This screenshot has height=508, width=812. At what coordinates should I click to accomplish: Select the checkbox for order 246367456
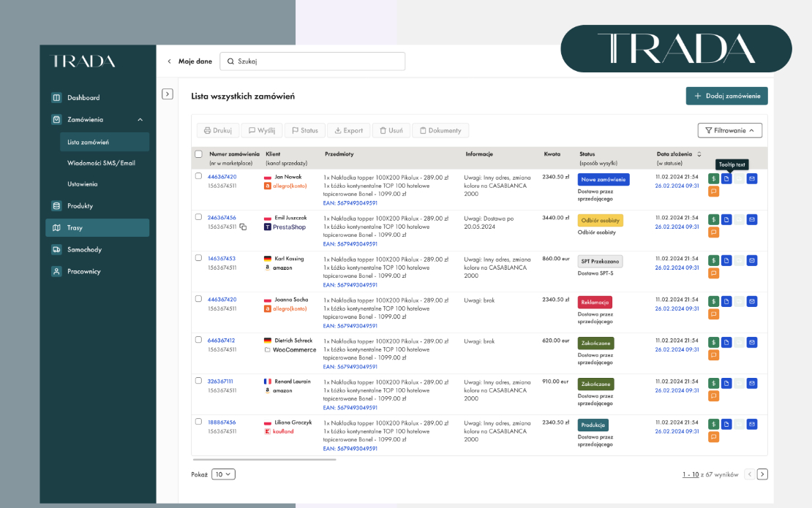198,217
